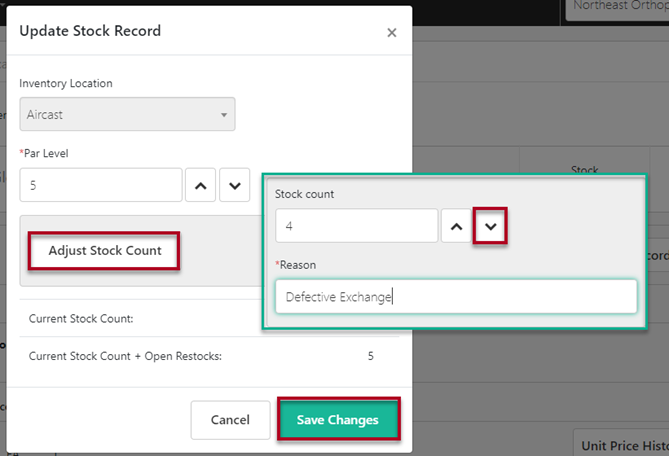Select the Current Stock Count label
Image resolution: width=669 pixels, height=456 pixels.
coord(81,319)
